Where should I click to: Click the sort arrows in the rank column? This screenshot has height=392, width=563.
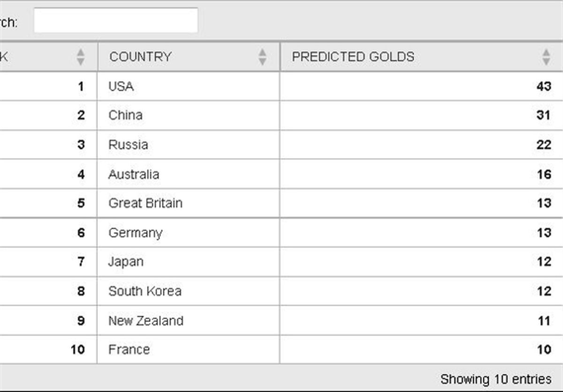[81, 57]
